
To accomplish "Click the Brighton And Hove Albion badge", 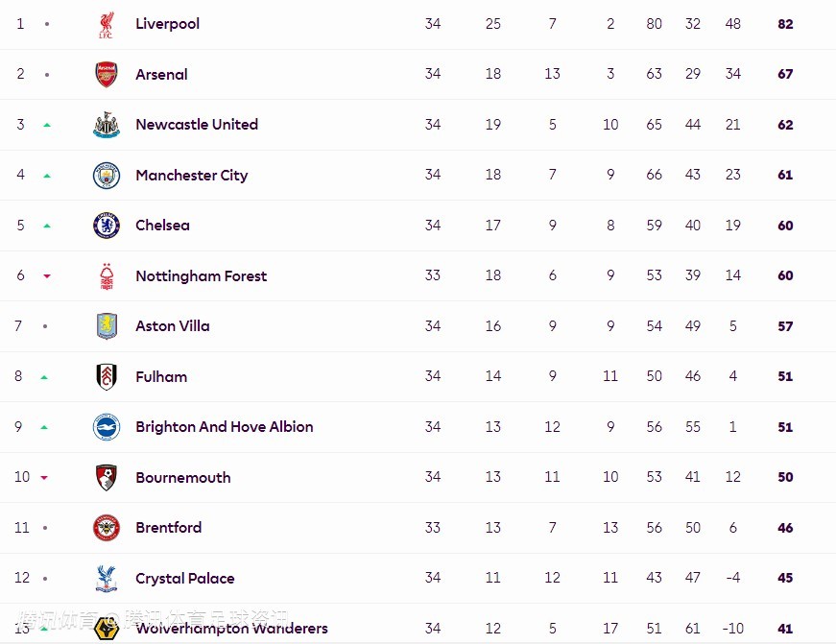I will coord(106,427).
